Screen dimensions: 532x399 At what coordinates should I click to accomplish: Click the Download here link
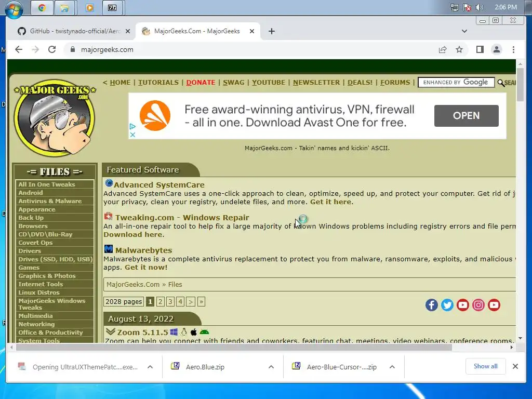[132, 234]
